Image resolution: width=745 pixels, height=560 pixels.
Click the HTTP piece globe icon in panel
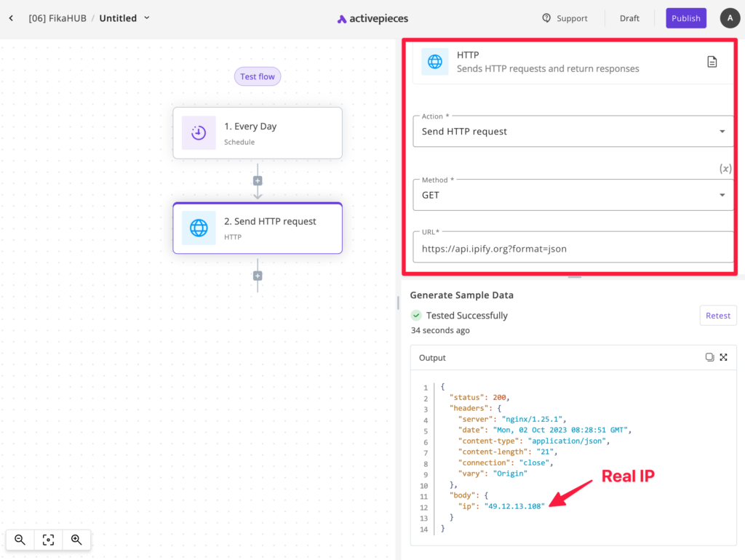(x=435, y=62)
